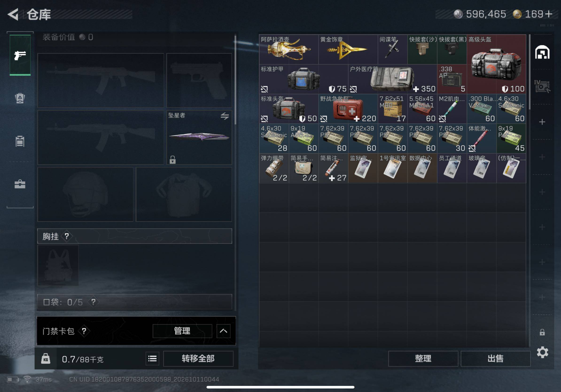Click the empty body armor equipment slot

coord(184,194)
